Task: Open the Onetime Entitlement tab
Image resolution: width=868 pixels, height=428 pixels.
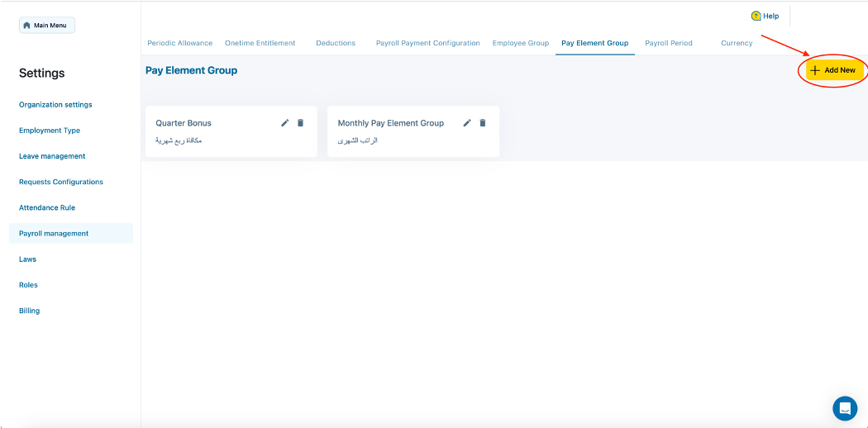Action: 260,43
